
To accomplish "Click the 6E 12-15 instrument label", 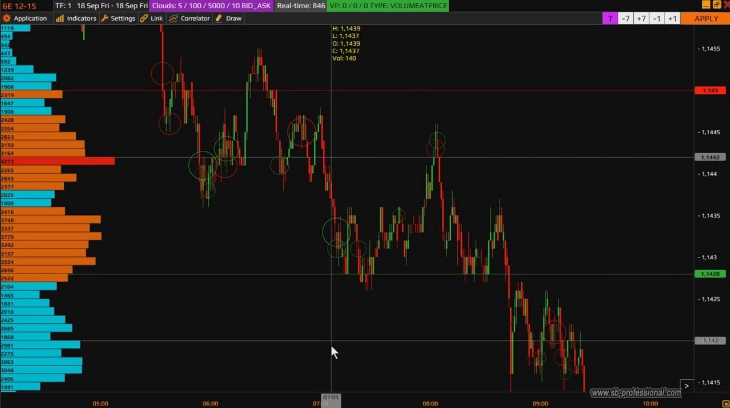I will coord(19,6).
